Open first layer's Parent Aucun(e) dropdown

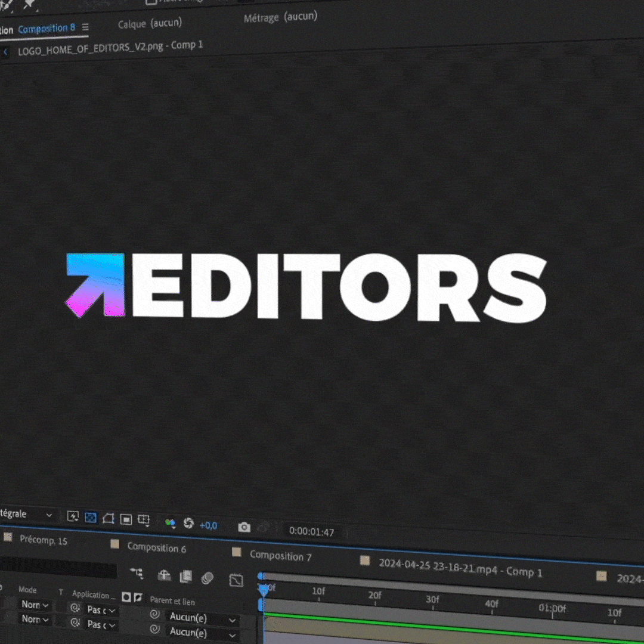(x=202, y=618)
